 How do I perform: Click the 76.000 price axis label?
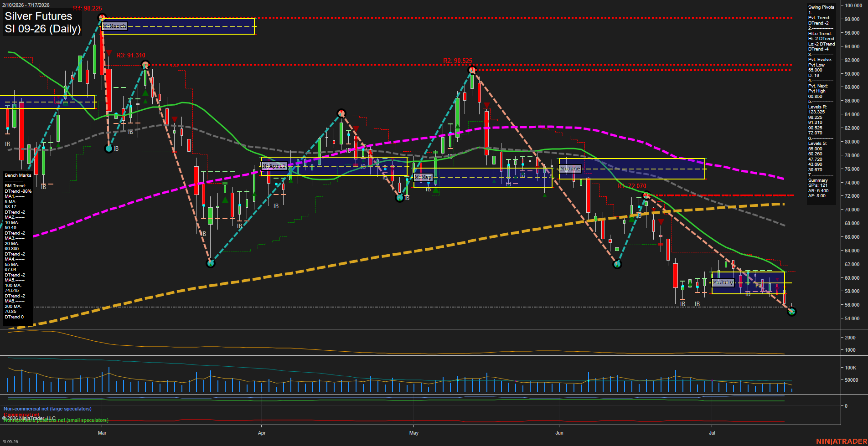(852, 169)
